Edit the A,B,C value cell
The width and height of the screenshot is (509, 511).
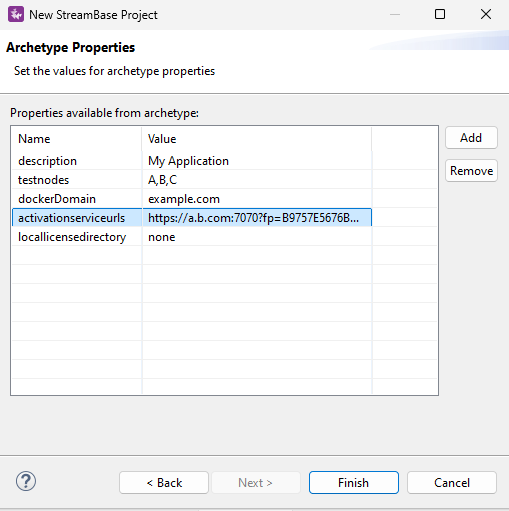coord(257,180)
